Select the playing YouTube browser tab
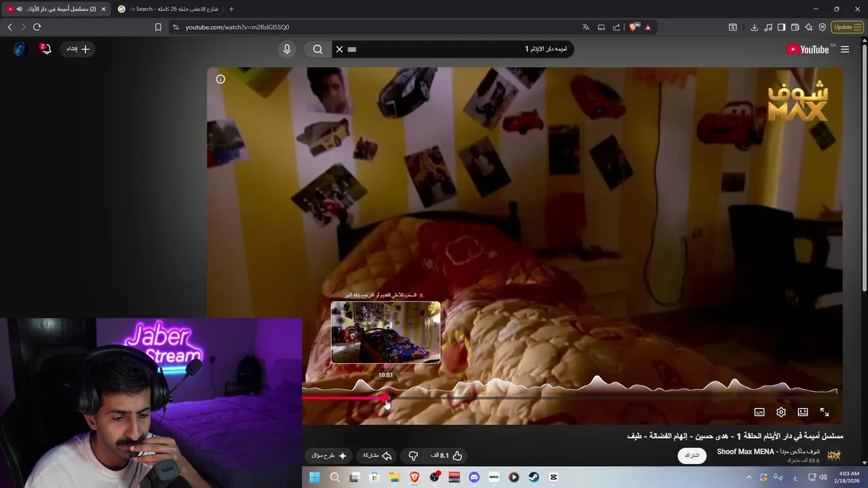This screenshot has width=868, height=488. pos(58,9)
